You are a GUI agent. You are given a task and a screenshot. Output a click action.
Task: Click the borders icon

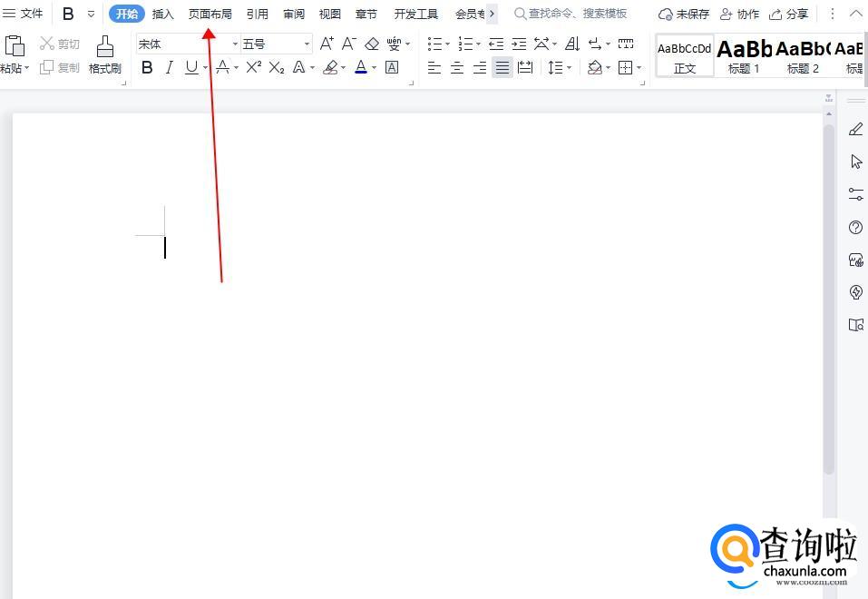[626, 67]
